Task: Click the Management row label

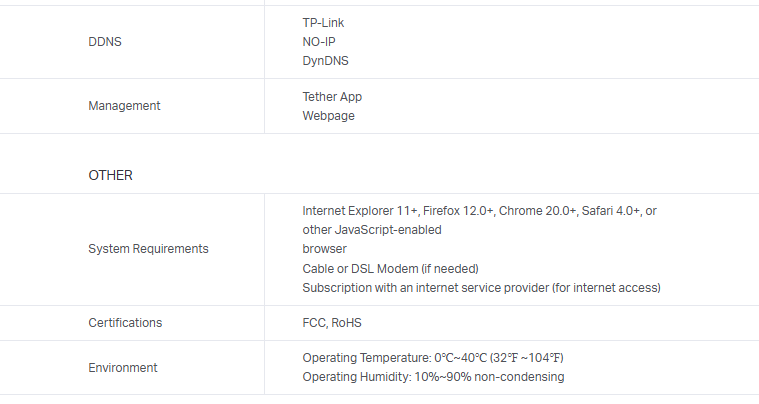Action: [124, 106]
